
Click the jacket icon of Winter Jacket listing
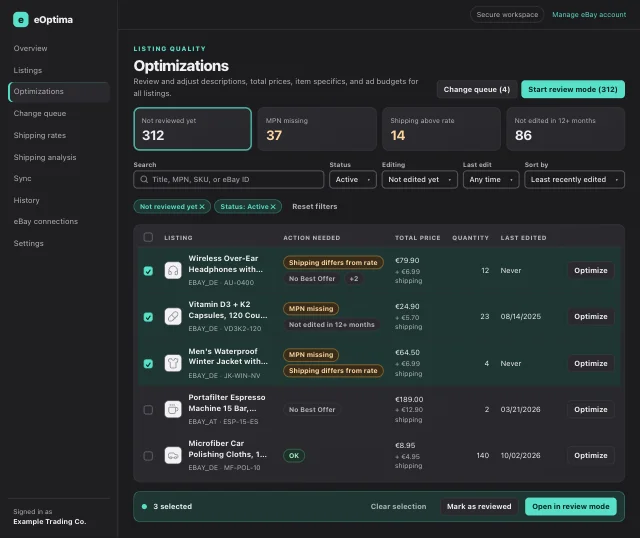click(173, 363)
